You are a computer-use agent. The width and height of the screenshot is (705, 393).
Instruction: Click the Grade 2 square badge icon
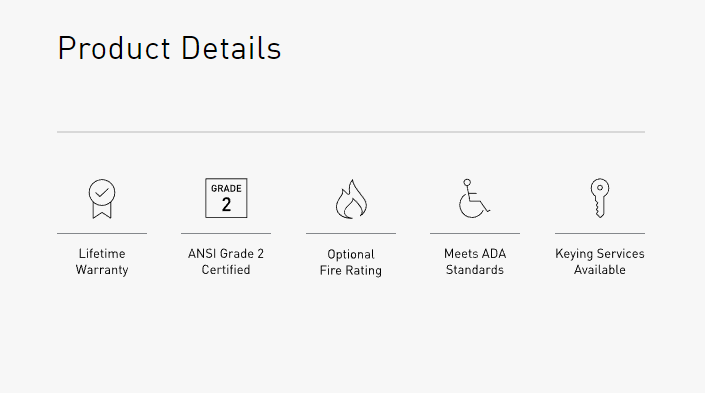(x=226, y=198)
